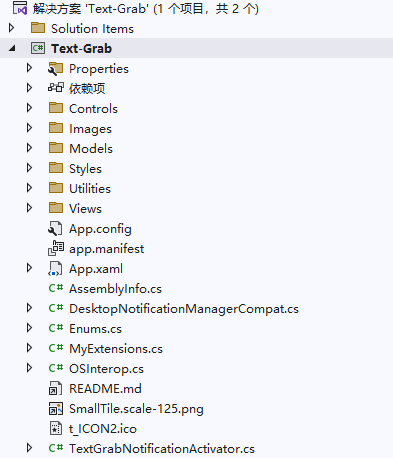393x458 pixels.
Task: Click the MyExtensions.cs C# icon
Action: click(x=56, y=348)
